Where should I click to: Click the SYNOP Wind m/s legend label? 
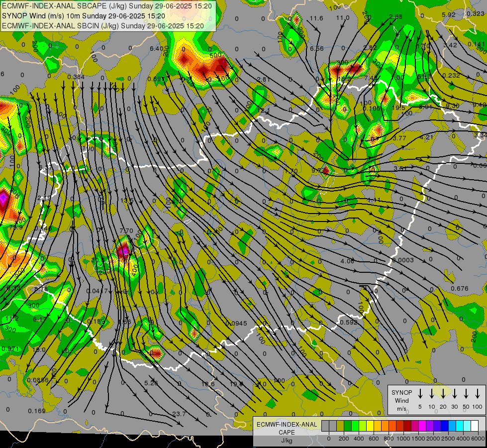pyautogui.click(x=401, y=400)
